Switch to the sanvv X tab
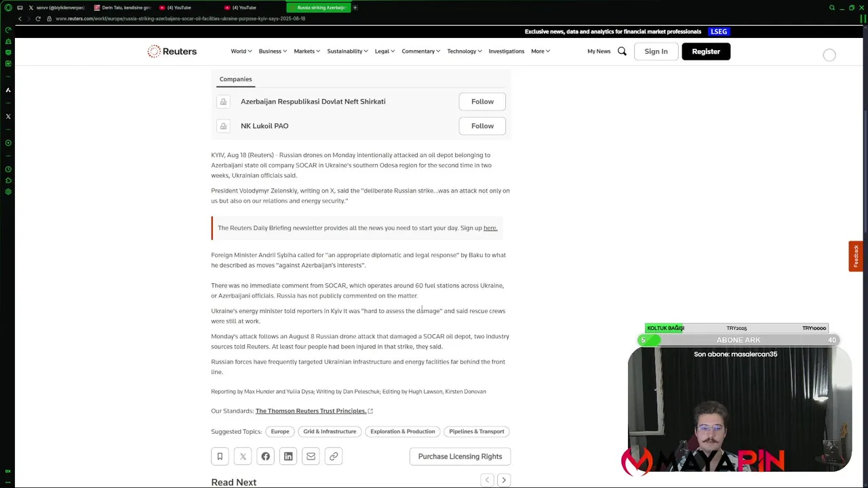Image resolution: width=868 pixels, height=488 pixels. (x=58, y=7)
